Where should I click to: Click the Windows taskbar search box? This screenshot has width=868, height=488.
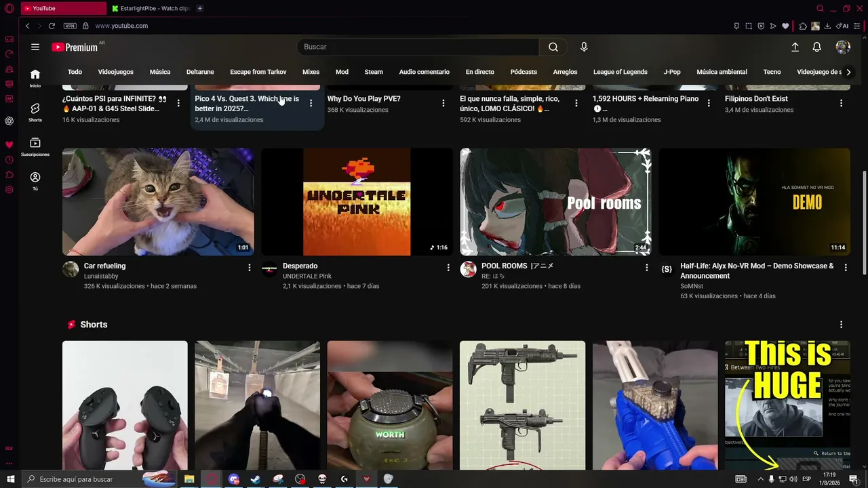pos(99,479)
